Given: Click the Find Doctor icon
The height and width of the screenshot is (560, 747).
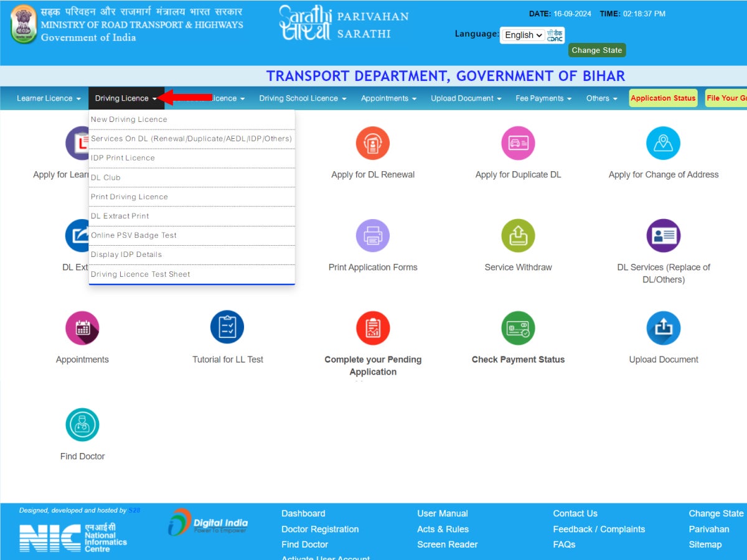Looking at the screenshot, I should [x=82, y=425].
